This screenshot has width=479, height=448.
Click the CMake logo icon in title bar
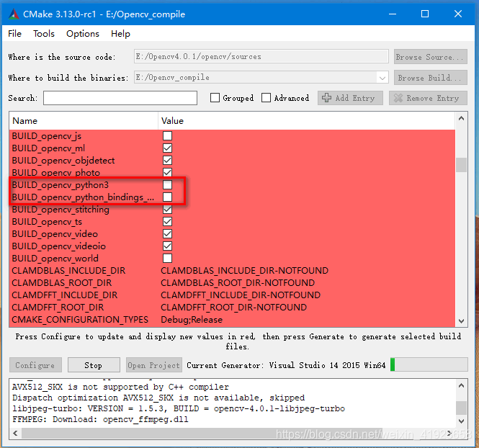point(14,14)
